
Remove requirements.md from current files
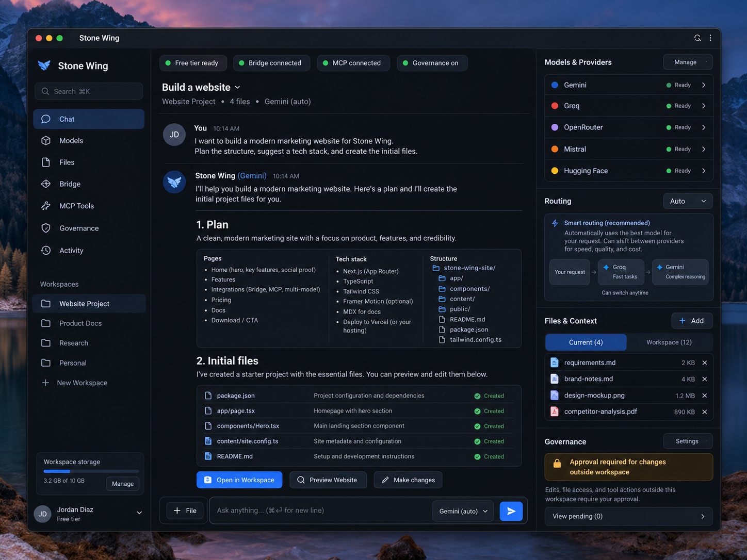tap(705, 363)
